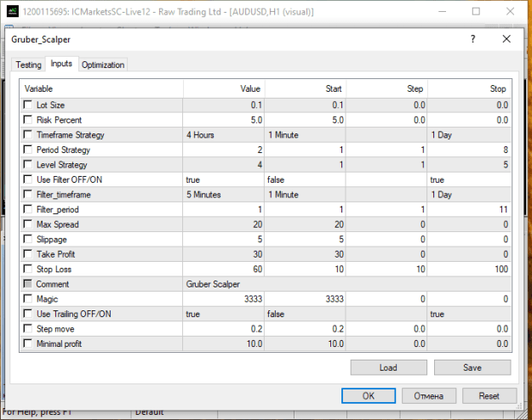
Task: Toggle the Use Trailing OFF/ON checkbox
Action: coord(28,314)
